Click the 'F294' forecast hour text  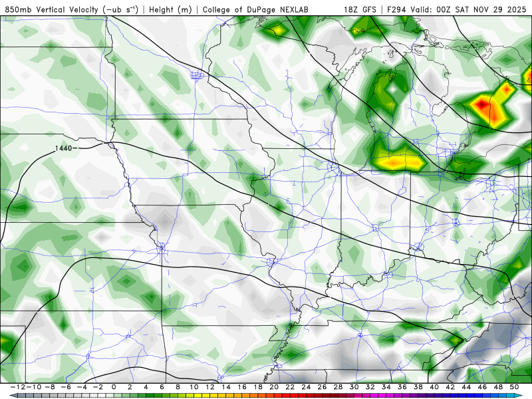[x=397, y=9]
